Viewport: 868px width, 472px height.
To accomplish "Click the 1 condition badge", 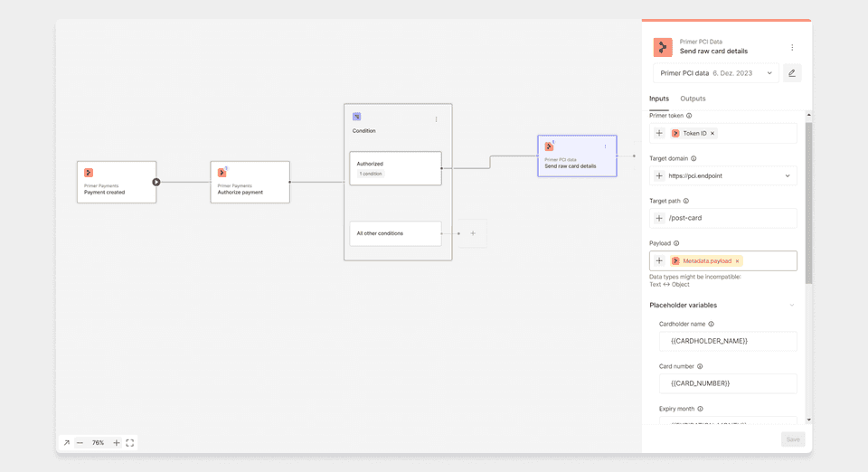I will [x=371, y=174].
